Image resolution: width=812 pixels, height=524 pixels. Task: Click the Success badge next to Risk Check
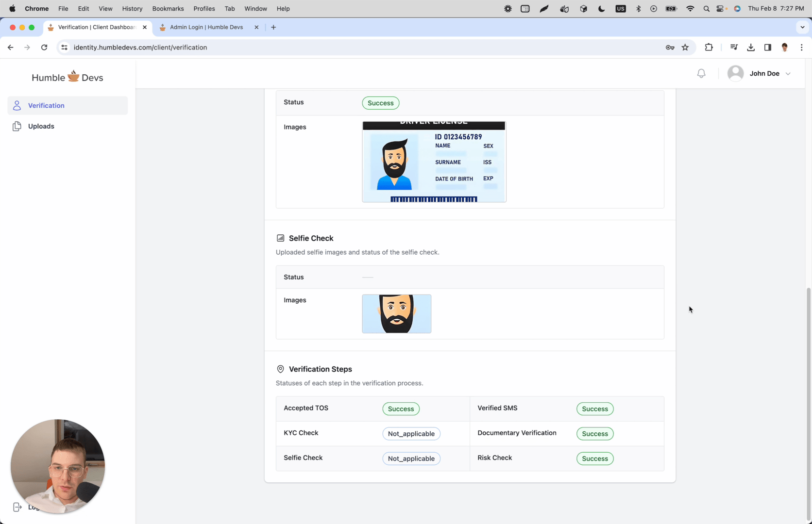595,458
